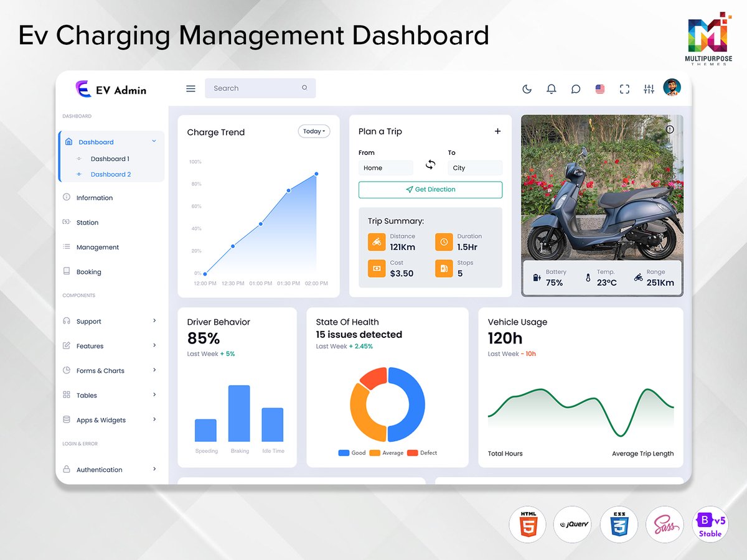Open the chat bubble icon

576,89
